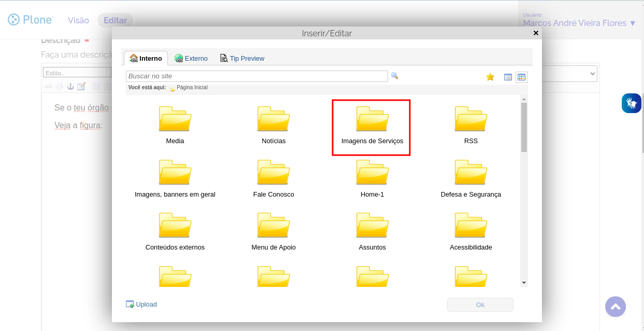Open the Acessibilidade folder
Image resolution: width=644 pixels, height=331 pixels.
pyautogui.click(x=470, y=227)
